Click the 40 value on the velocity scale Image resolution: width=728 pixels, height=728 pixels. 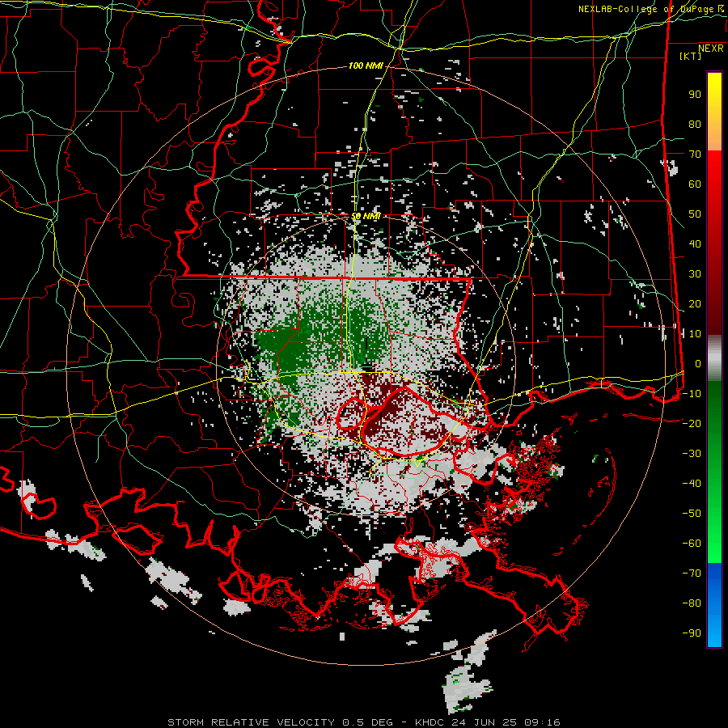tap(695, 243)
